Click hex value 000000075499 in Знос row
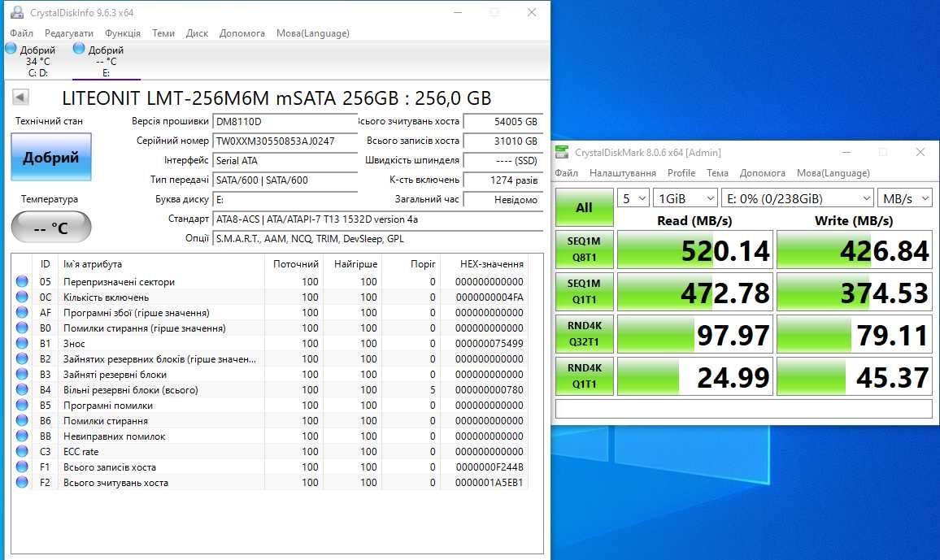This screenshot has width=940, height=560. tap(490, 344)
